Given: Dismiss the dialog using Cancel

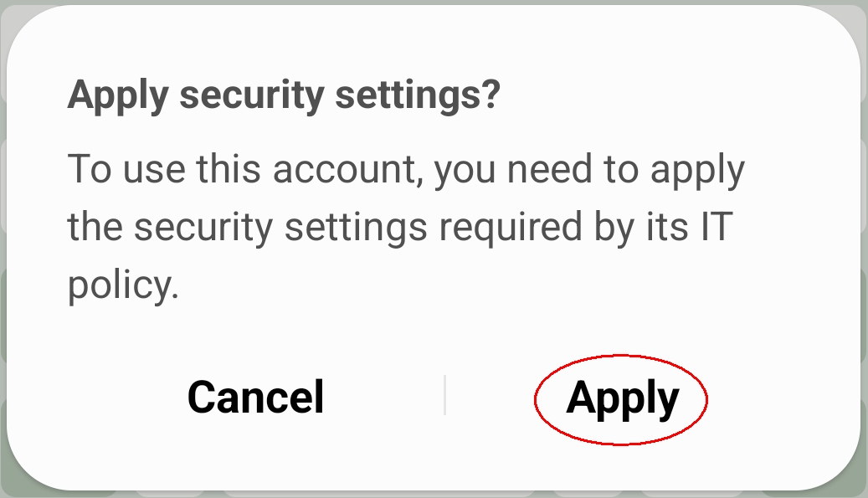Looking at the screenshot, I should [x=255, y=397].
